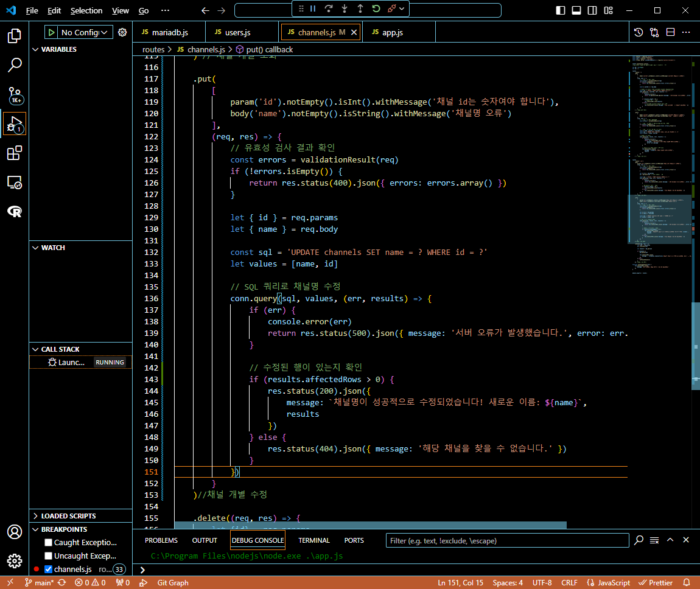Open the Source Control view
Viewport: 700px width, 589px height.
point(14,94)
